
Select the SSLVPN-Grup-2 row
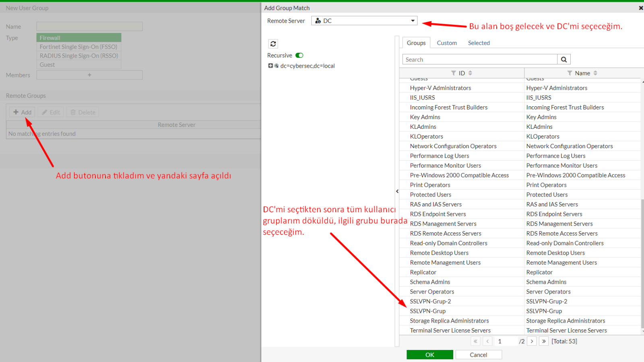pyautogui.click(x=430, y=302)
